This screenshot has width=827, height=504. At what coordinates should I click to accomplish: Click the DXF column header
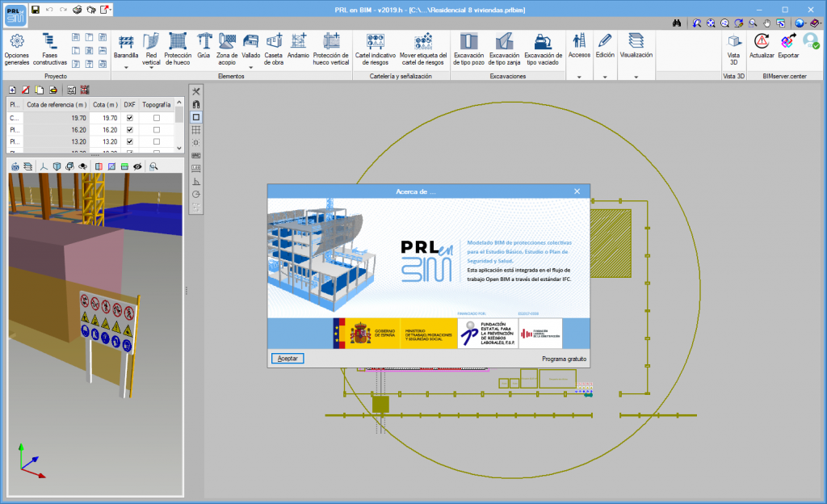tap(130, 105)
